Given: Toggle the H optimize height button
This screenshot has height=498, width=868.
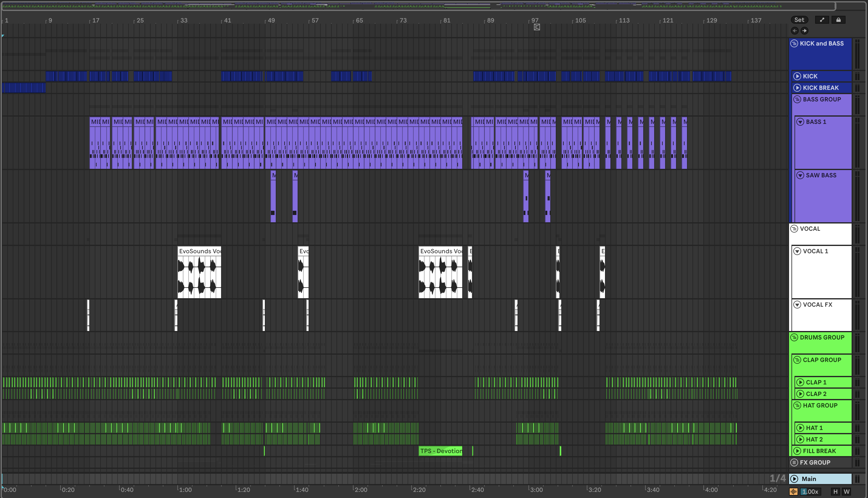Looking at the screenshot, I should point(836,492).
